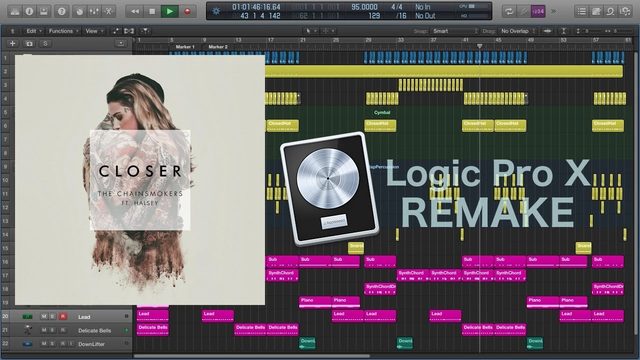Open the Mixer faders icon
Viewport: 640px width, 360px height.
94,11
